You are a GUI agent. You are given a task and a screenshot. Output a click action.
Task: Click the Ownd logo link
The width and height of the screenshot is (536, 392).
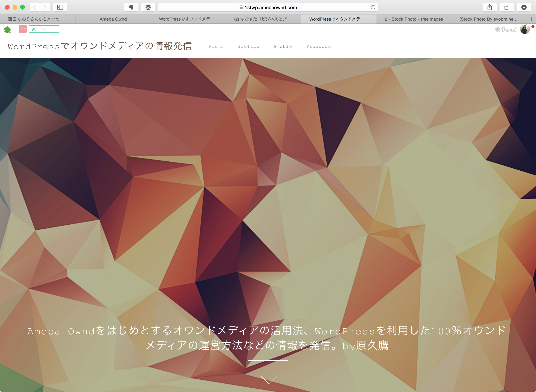coord(505,29)
